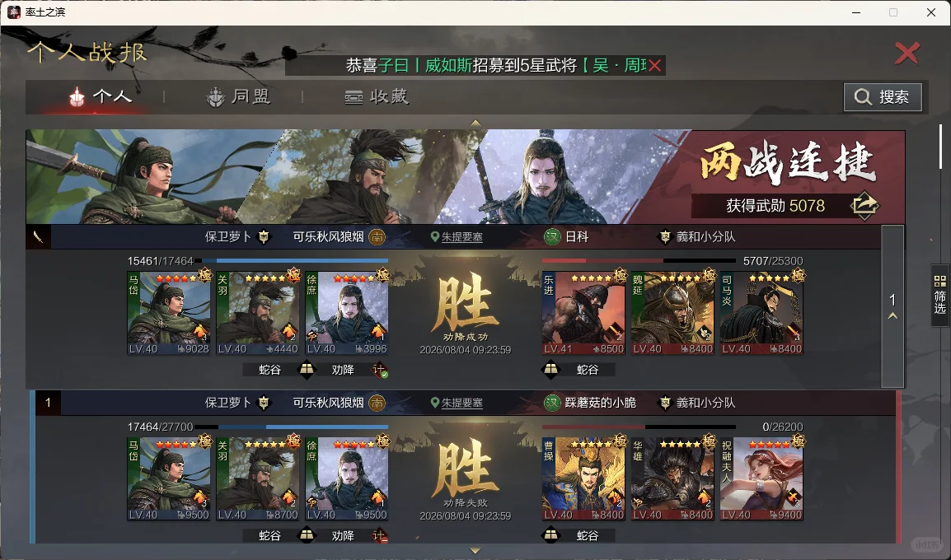
Task: Expand the downward arrow at list bottom
Action: coord(475,550)
